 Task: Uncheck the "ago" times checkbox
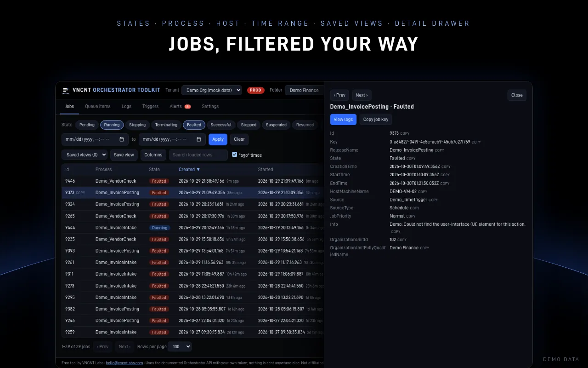pyautogui.click(x=235, y=155)
